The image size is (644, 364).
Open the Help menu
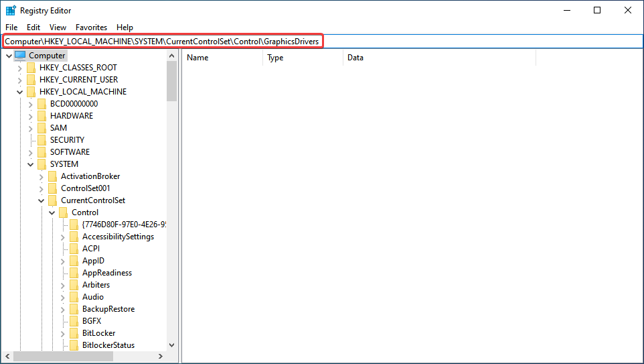click(x=125, y=27)
